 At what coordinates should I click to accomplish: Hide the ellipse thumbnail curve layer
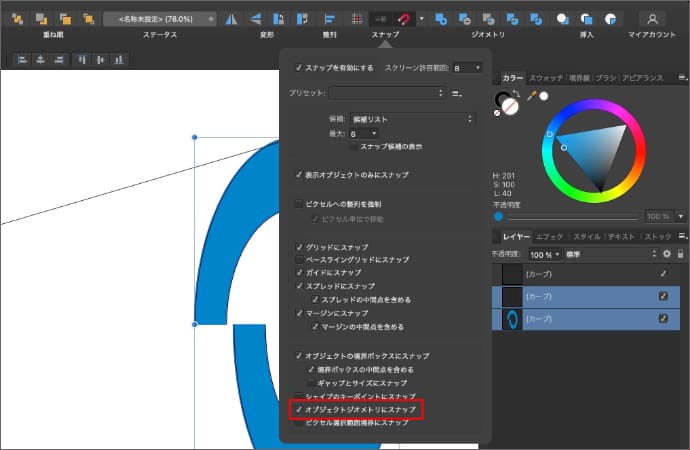point(663,320)
